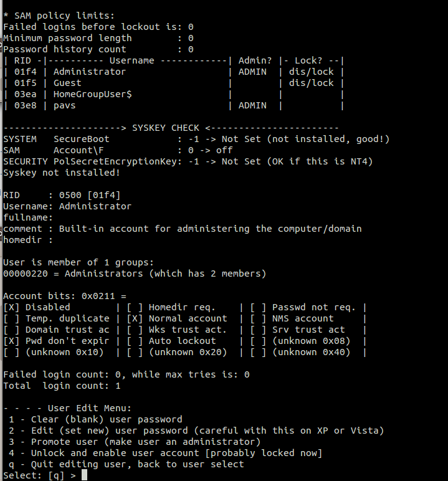Select menu option 1, Clear user password
Image resolution: width=448 pixels, height=481 pixels.
(x=107, y=419)
